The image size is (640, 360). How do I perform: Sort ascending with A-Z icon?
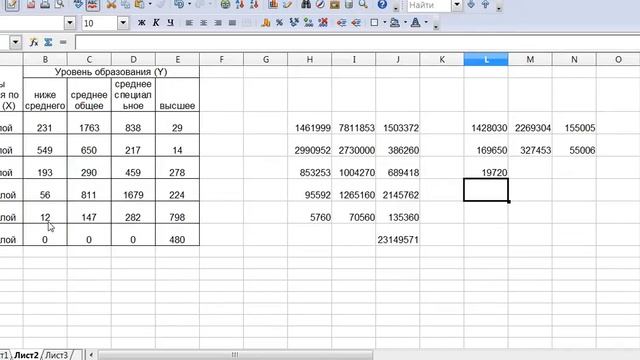[240, 4]
